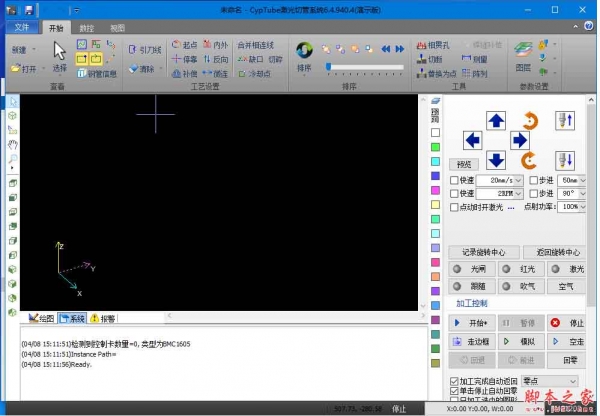Click the blue up arrow jog button
Screen dimensions: 600x416
pos(496,121)
